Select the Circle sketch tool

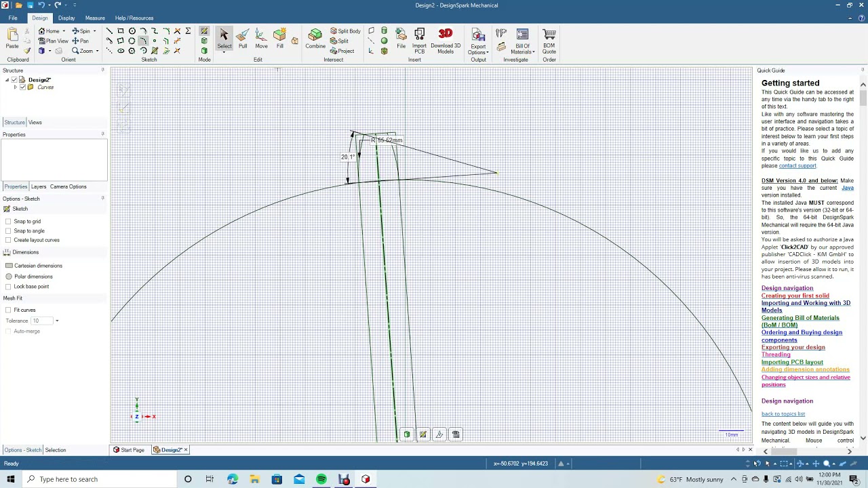pyautogui.click(x=132, y=31)
